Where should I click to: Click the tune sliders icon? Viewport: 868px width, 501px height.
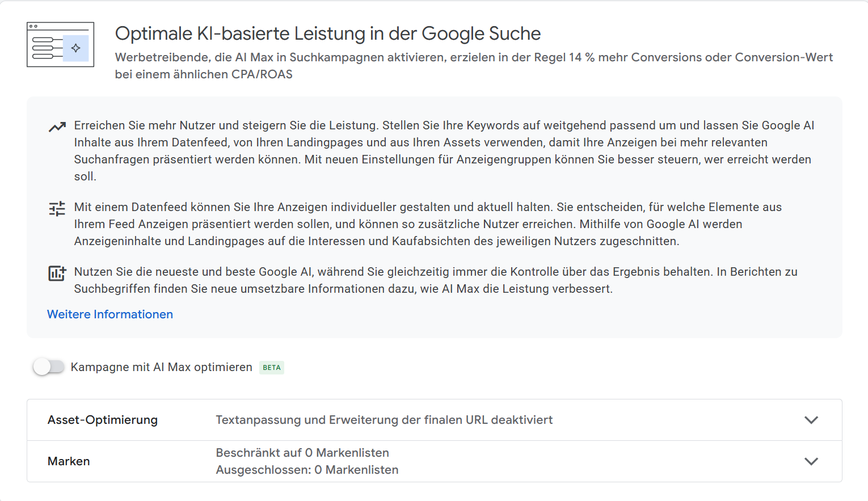pyautogui.click(x=57, y=209)
